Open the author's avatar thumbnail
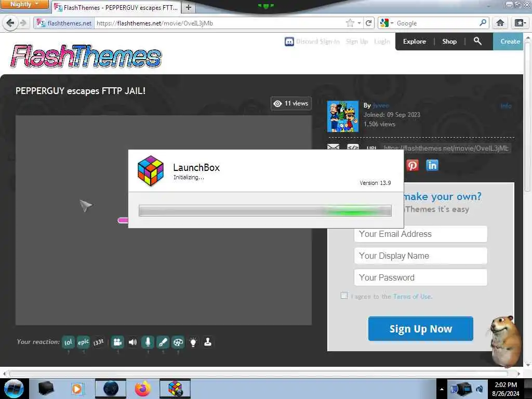 [x=343, y=116]
